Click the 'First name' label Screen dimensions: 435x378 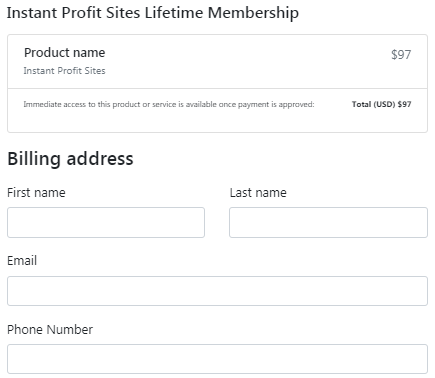pos(36,193)
